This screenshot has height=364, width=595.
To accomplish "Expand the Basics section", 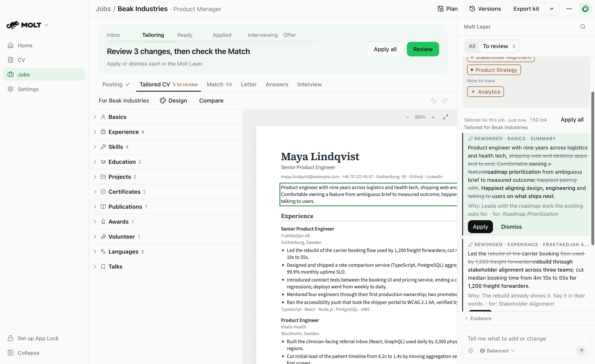I will pyautogui.click(x=166, y=117).
